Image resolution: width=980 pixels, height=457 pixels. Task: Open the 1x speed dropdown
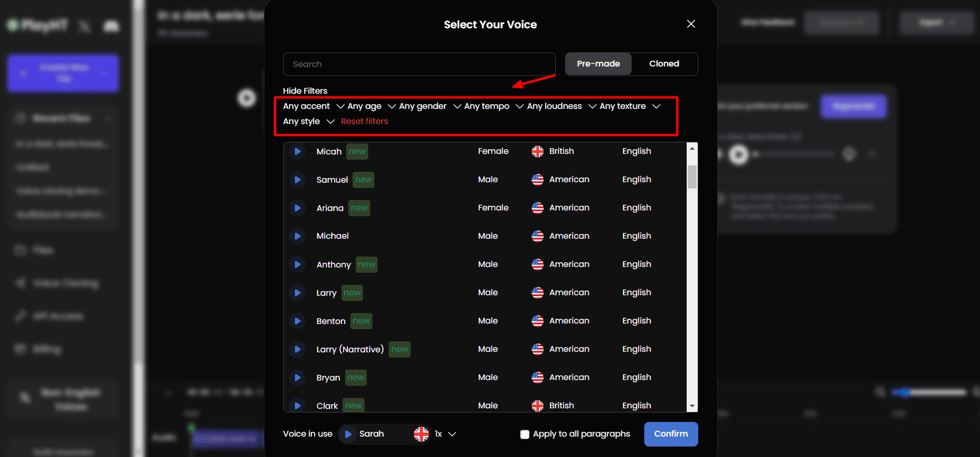[x=445, y=434]
